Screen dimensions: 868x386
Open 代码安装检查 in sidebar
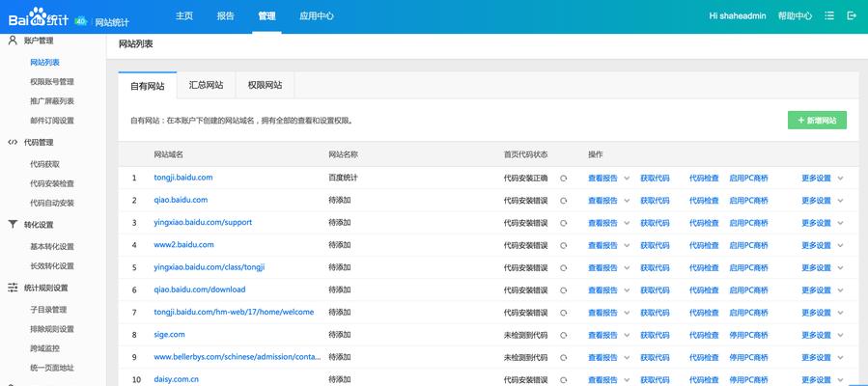coord(52,183)
